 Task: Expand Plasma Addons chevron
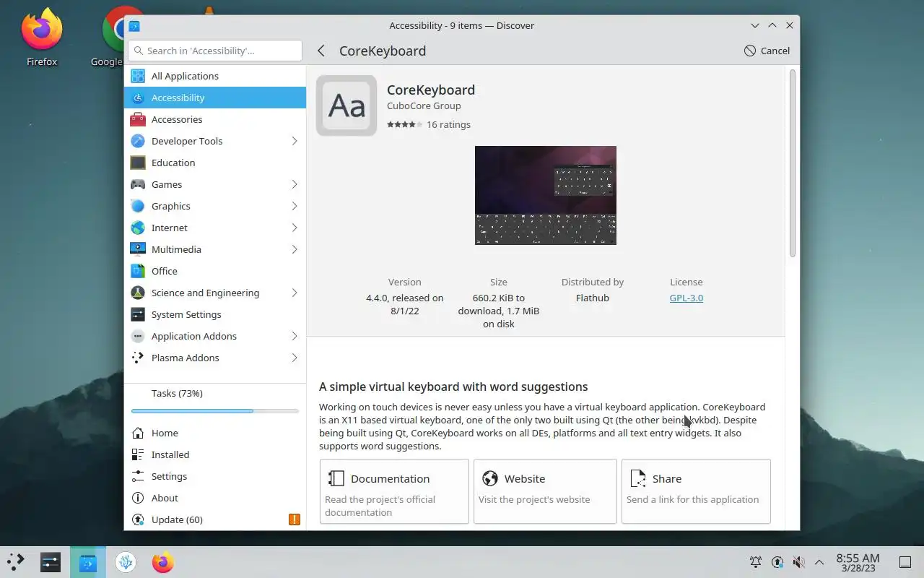(295, 358)
